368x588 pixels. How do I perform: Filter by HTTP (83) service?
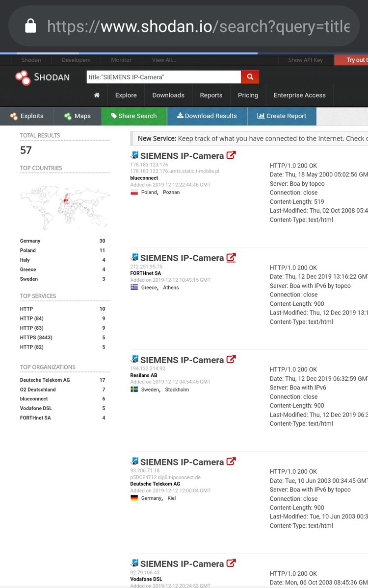tap(32, 328)
